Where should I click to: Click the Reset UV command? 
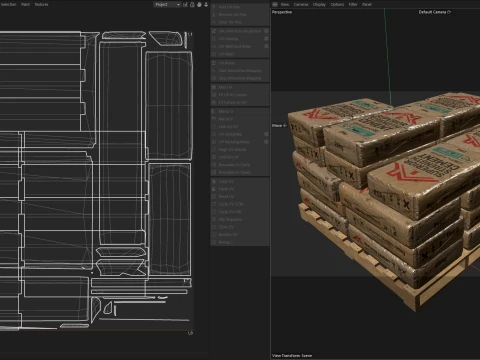tap(240, 197)
